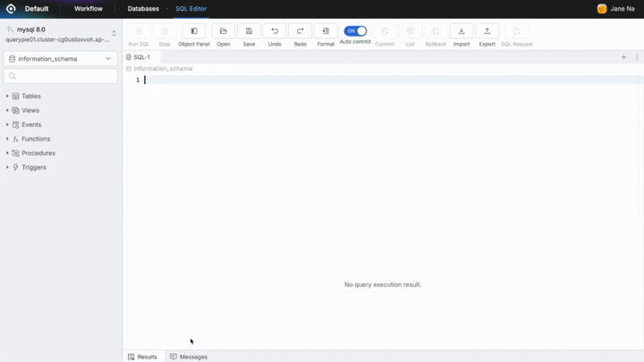The width and height of the screenshot is (644, 362).
Task: Export data with Export icon
Action: 487,31
